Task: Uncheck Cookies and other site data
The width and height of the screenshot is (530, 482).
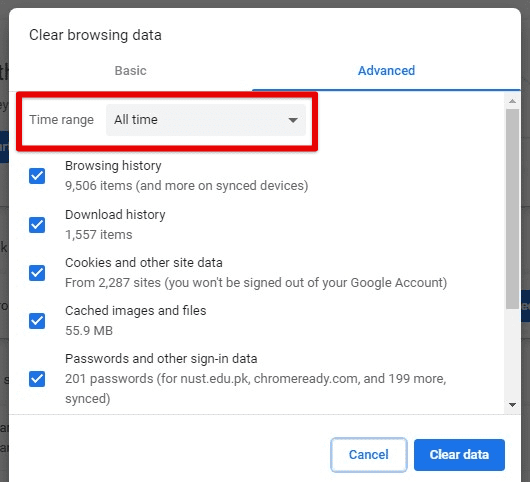Action: pyautogui.click(x=37, y=273)
